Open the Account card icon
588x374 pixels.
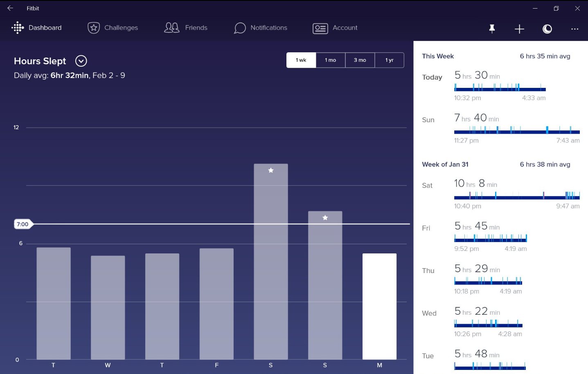click(320, 28)
